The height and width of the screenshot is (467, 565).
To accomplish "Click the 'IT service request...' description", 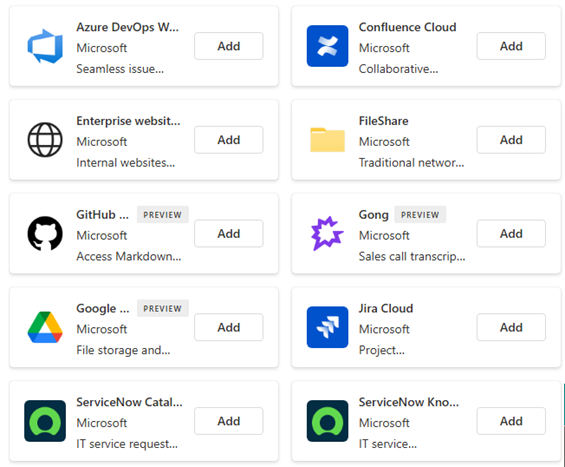I will point(127,444).
